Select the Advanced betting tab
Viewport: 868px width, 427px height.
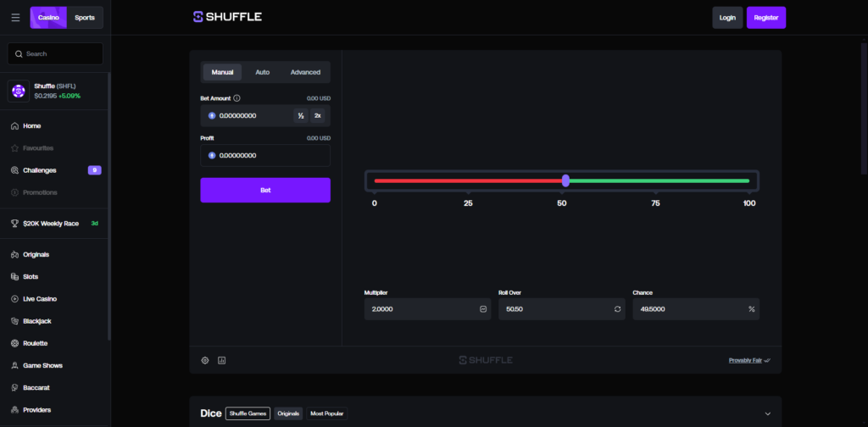305,73
